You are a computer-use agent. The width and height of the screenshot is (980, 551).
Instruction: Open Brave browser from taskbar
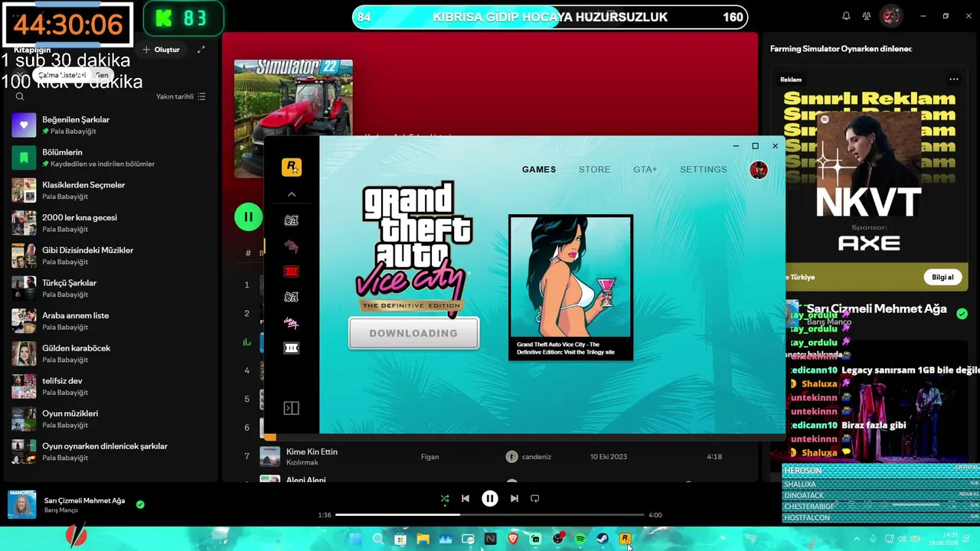coord(513,540)
